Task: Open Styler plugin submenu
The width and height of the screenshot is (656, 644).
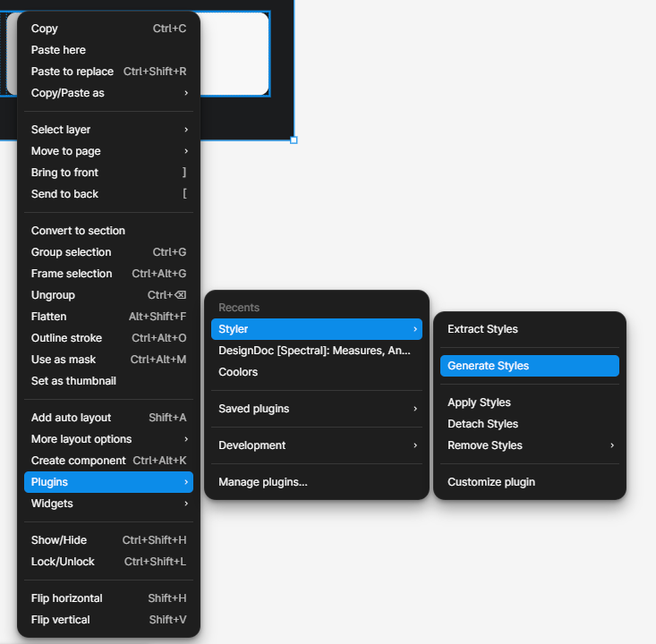Action: tap(317, 329)
